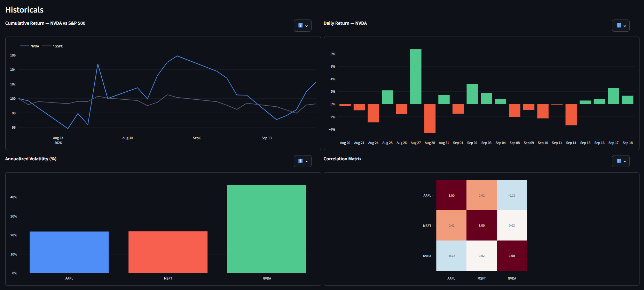Select the green Sep 17 daily return bar
Image resolution: width=644 pixels, height=290 pixels.
pos(613,96)
